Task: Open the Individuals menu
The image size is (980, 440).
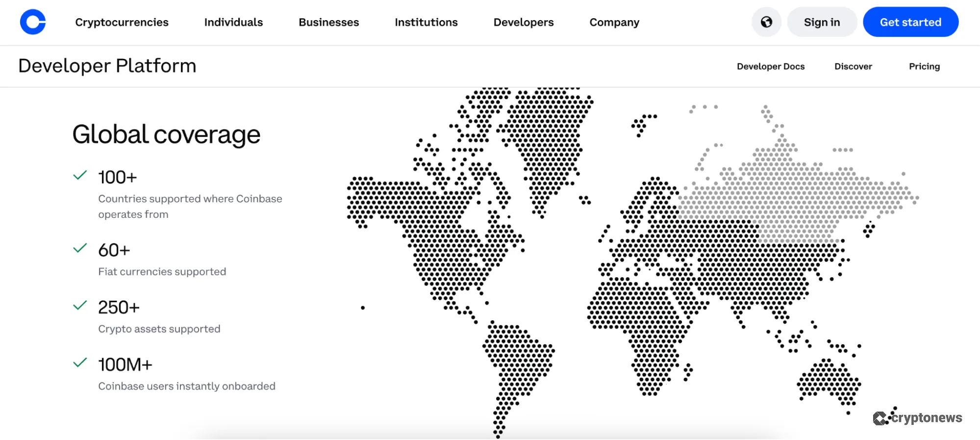Action: click(x=233, y=22)
